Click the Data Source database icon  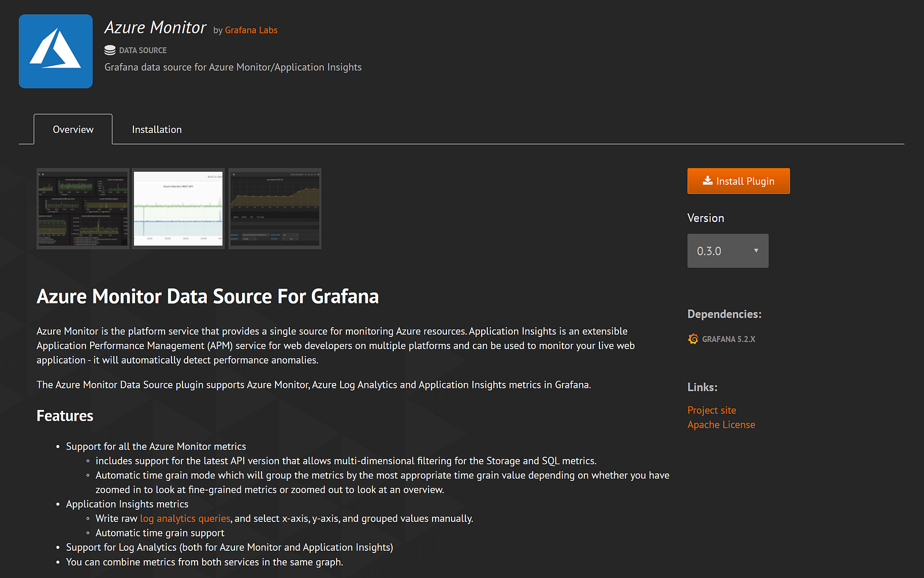point(110,50)
